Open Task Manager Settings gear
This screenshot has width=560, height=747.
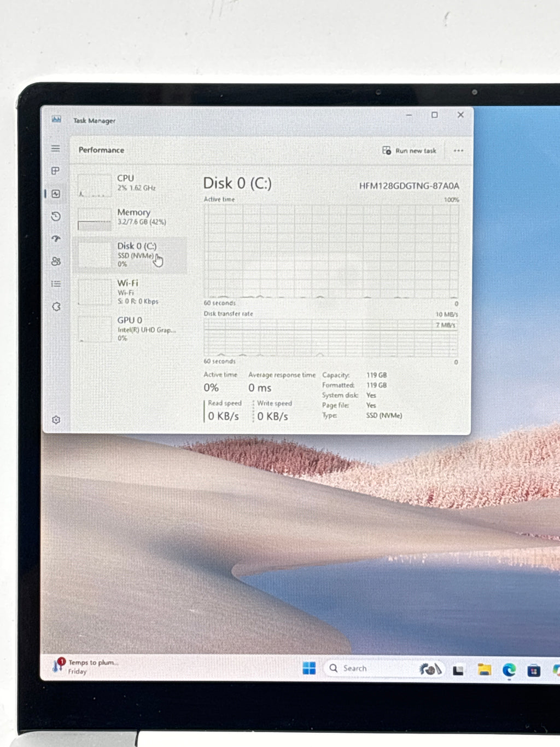(56, 420)
